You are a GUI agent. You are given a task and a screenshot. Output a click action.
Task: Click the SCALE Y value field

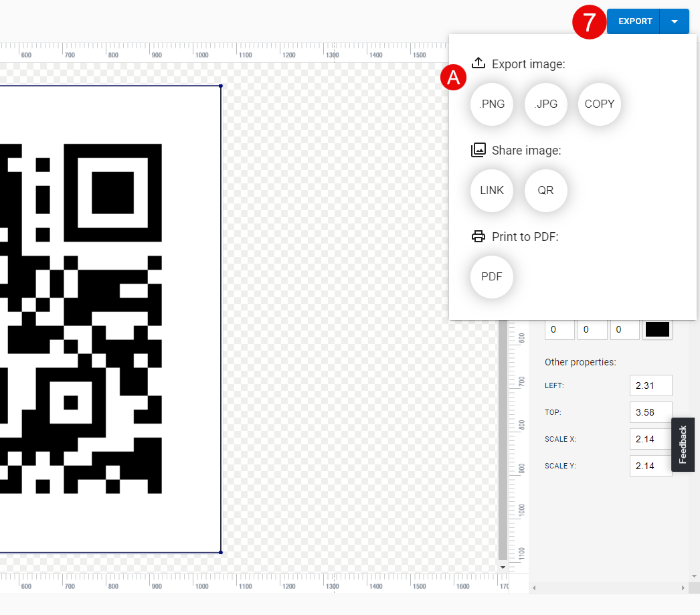click(651, 466)
